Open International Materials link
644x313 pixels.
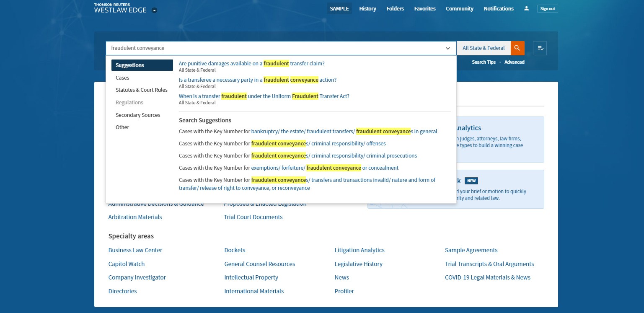(254, 291)
